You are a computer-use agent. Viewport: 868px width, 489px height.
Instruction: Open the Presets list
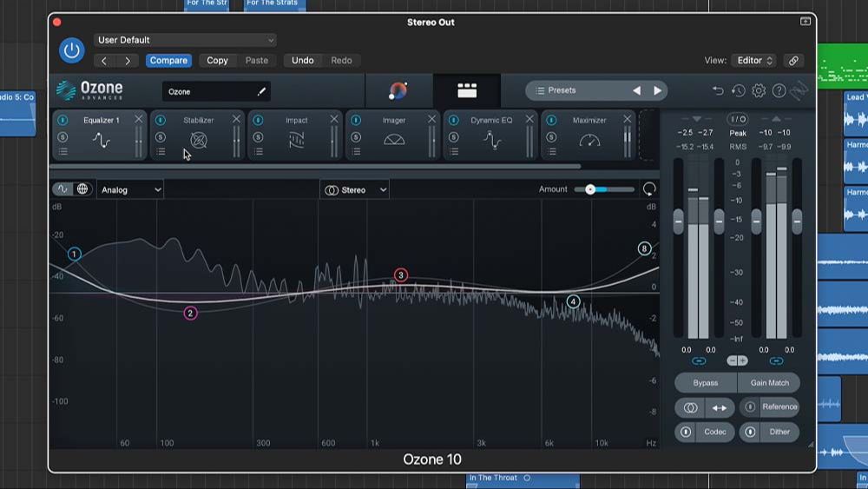pos(556,90)
